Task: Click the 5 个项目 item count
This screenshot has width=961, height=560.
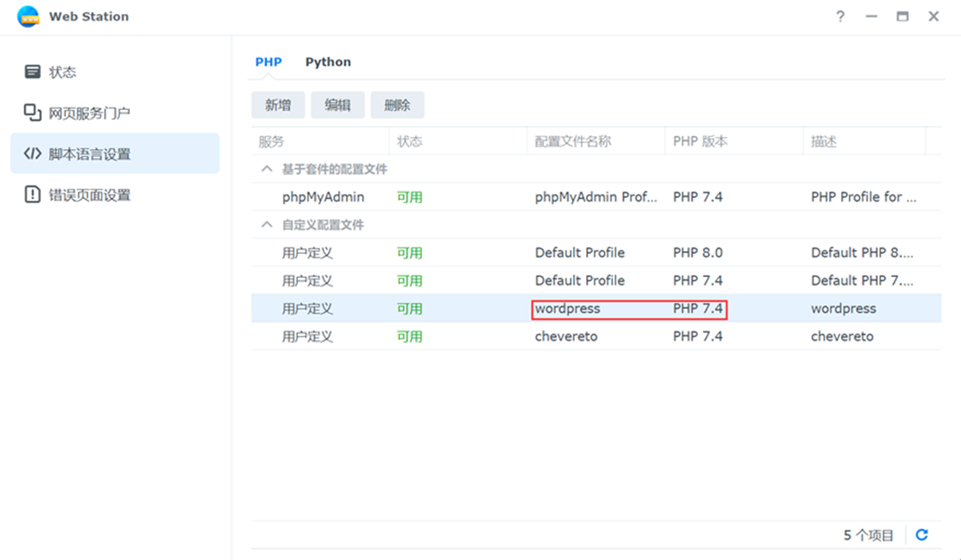Action: tap(867, 535)
